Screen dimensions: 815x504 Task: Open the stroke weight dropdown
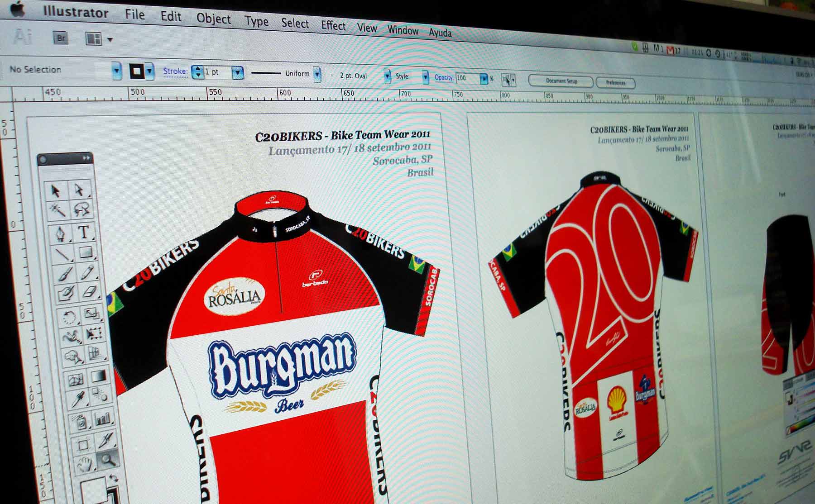click(238, 72)
